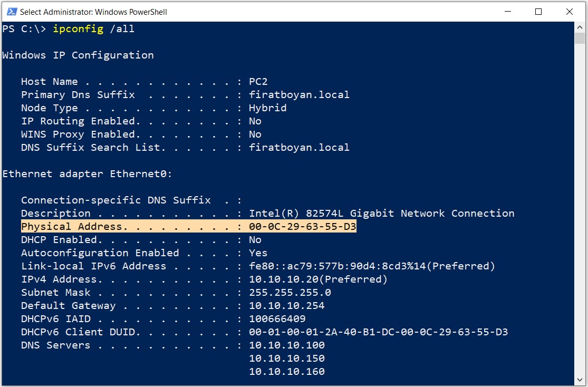Click the window title text
Screen dimensions: 588x387
click(x=93, y=12)
